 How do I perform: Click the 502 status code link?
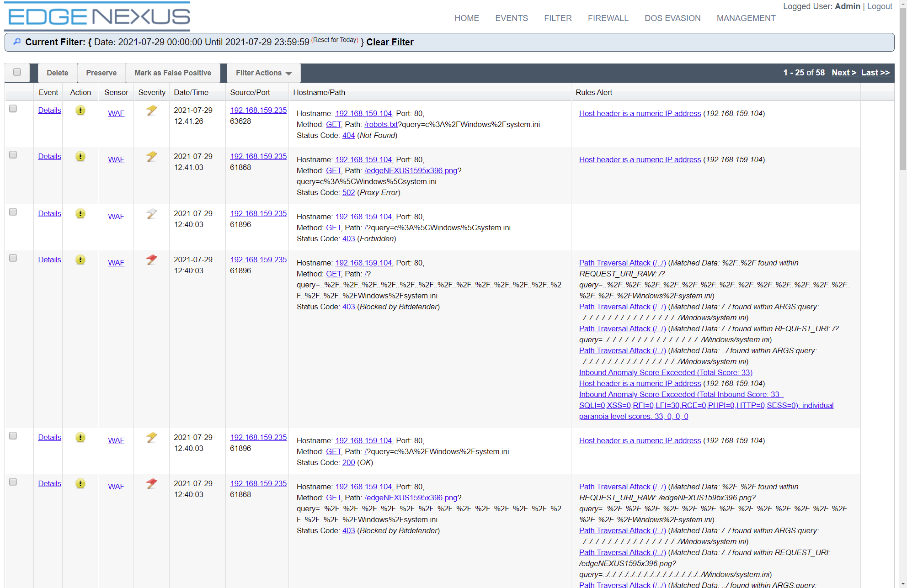pos(348,192)
